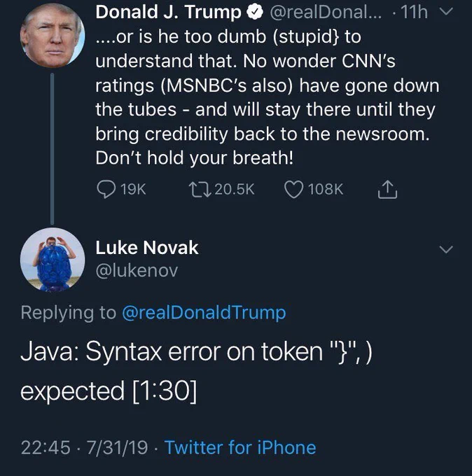Like the tweet with the heart icon

pos(293,190)
